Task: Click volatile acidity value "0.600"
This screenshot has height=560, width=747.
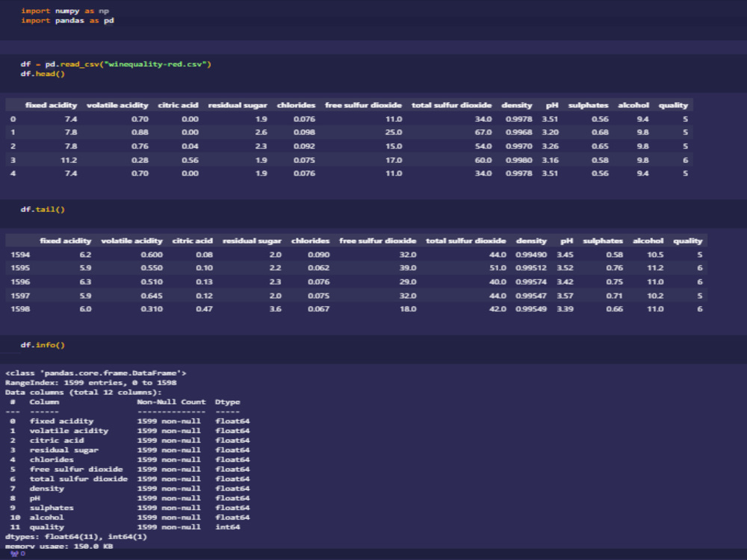Action: [152, 255]
